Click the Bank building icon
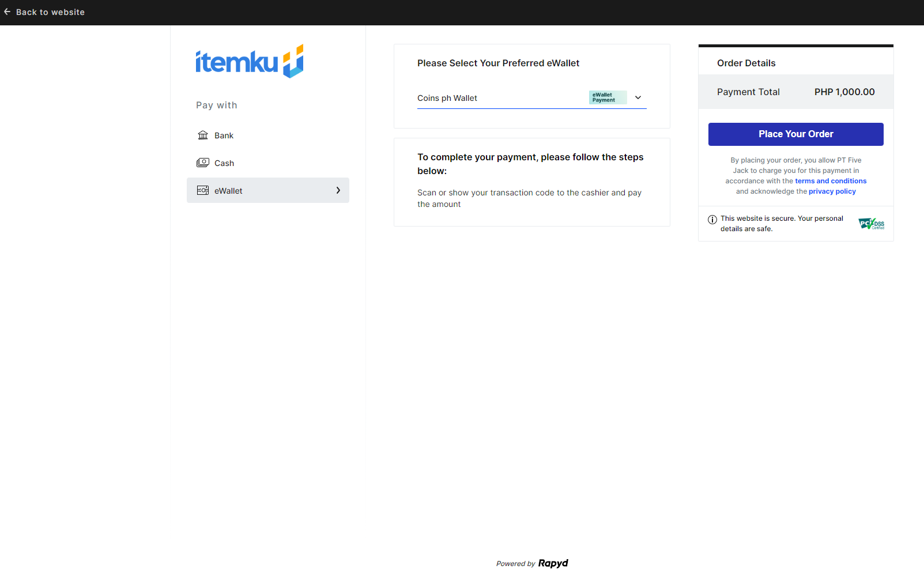 (x=203, y=135)
